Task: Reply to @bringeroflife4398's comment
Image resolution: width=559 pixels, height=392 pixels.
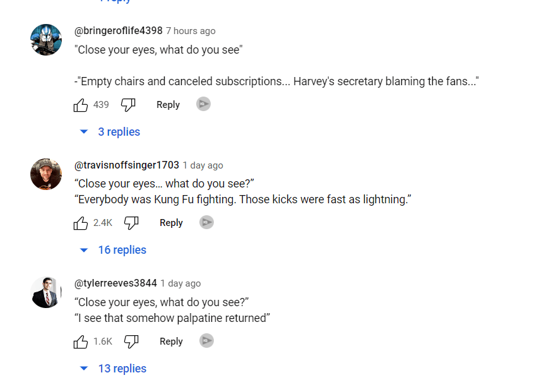Action: point(168,105)
